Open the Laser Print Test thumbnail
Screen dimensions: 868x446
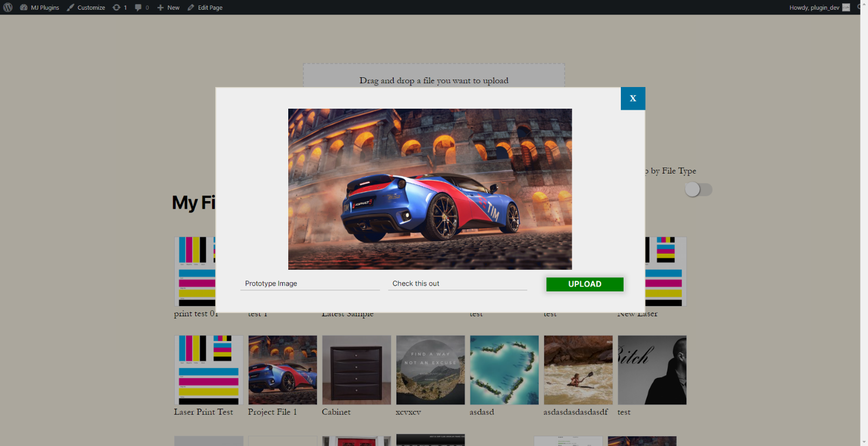(x=209, y=370)
